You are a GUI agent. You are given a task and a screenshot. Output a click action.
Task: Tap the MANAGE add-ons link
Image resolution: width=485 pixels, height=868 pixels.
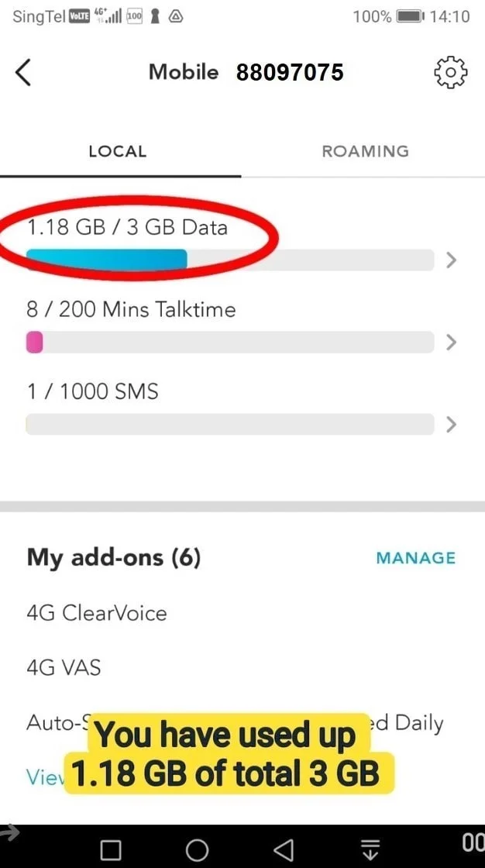coord(415,558)
